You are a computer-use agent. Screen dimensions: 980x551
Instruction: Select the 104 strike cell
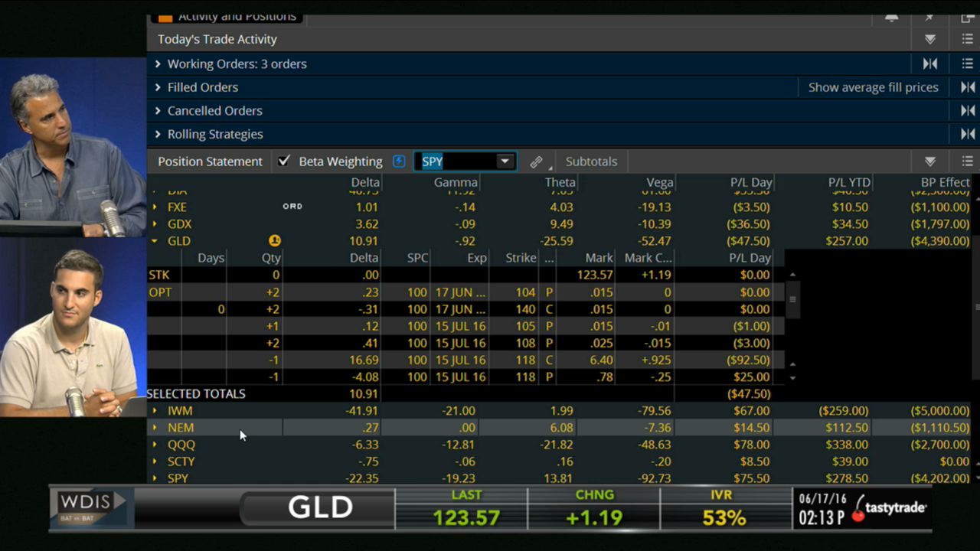525,292
